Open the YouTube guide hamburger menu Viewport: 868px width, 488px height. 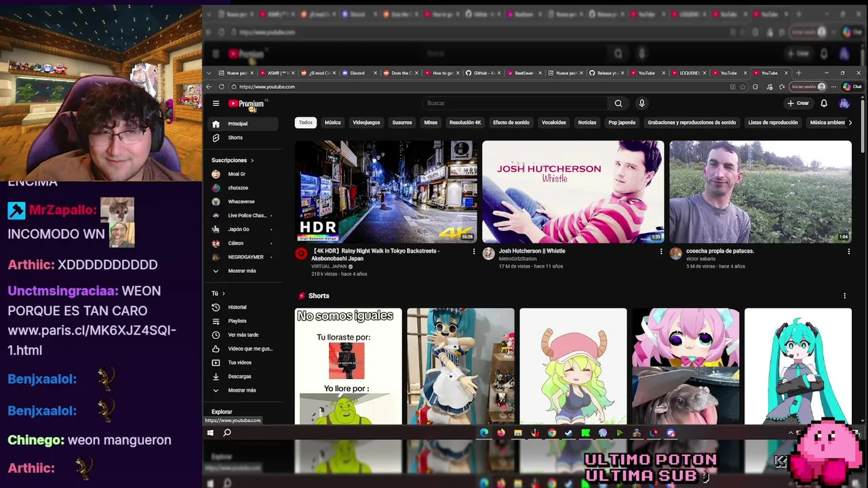click(216, 104)
